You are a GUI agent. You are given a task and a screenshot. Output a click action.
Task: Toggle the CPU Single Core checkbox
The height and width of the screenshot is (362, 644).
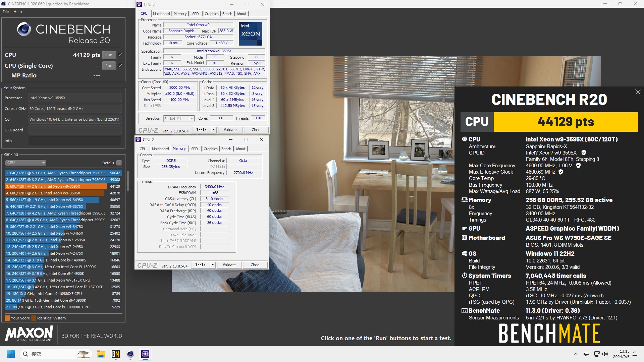point(120,66)
